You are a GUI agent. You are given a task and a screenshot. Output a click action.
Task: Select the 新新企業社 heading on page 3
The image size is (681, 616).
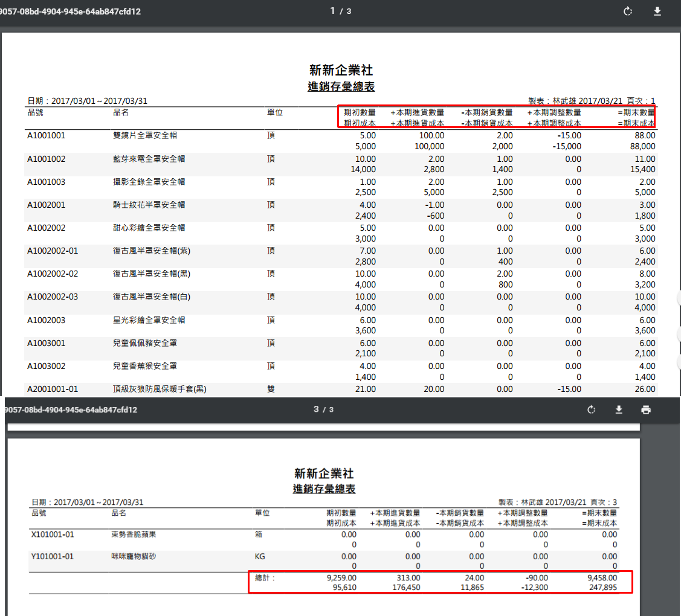coord(324,473)
